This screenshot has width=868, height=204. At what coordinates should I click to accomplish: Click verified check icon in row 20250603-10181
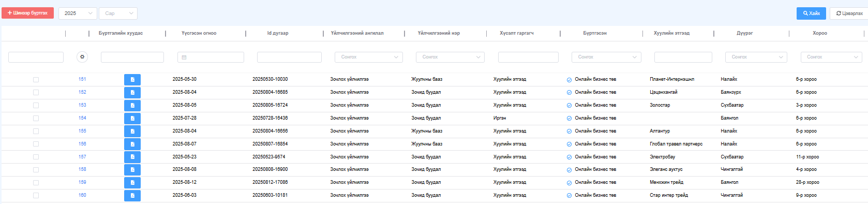pyautogui.click(x=569, y=196)
